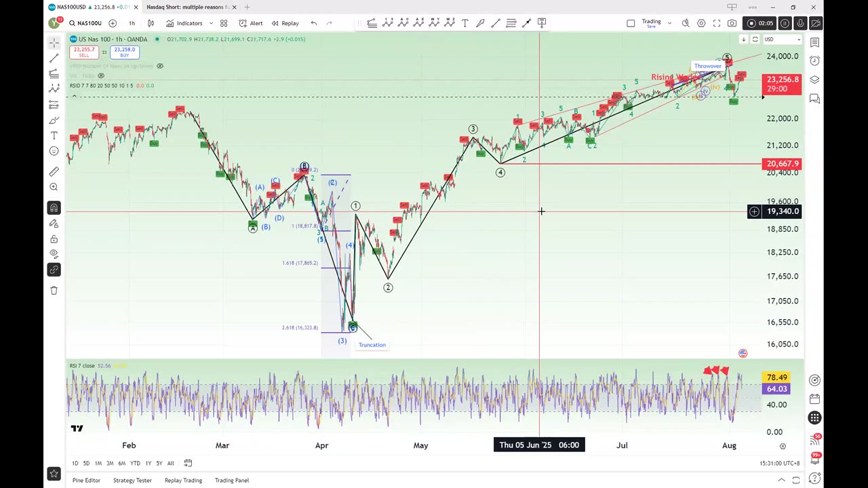The width and height of the screenshot is (868, 488).
Task: Toggle visibility of the VRVP indicator
Action: pyautogui.click(x=160, y=66)
